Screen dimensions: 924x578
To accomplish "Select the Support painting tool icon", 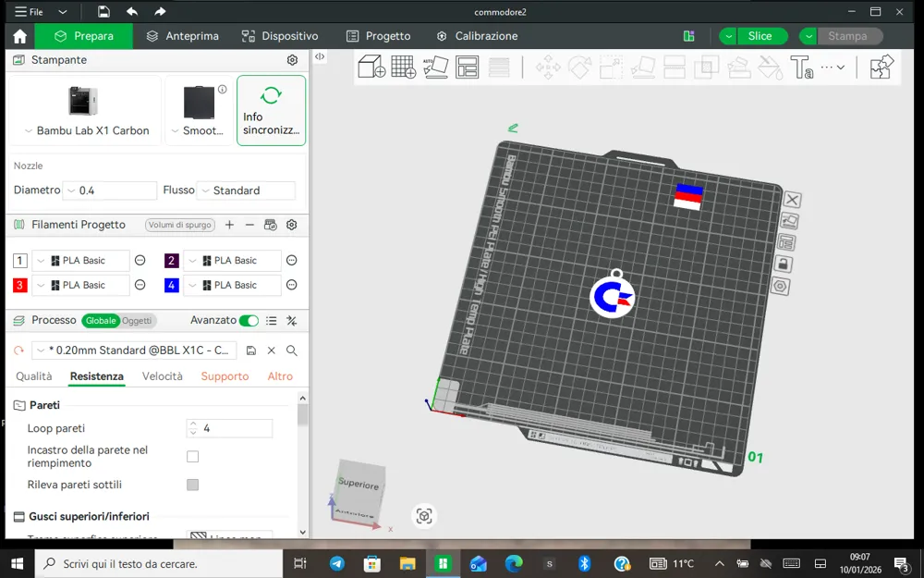I will pos(738,68).
